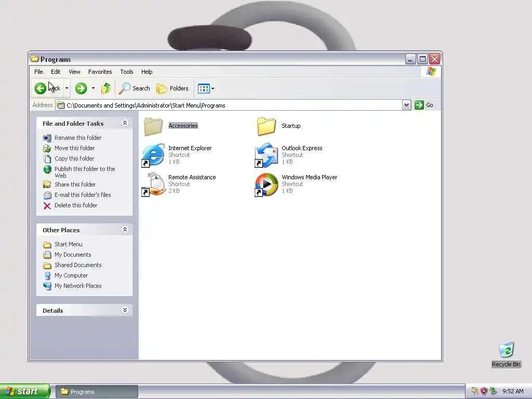532x399 pixels.
Task: Click the Outlook Express file name
Action: click(302, 148)
